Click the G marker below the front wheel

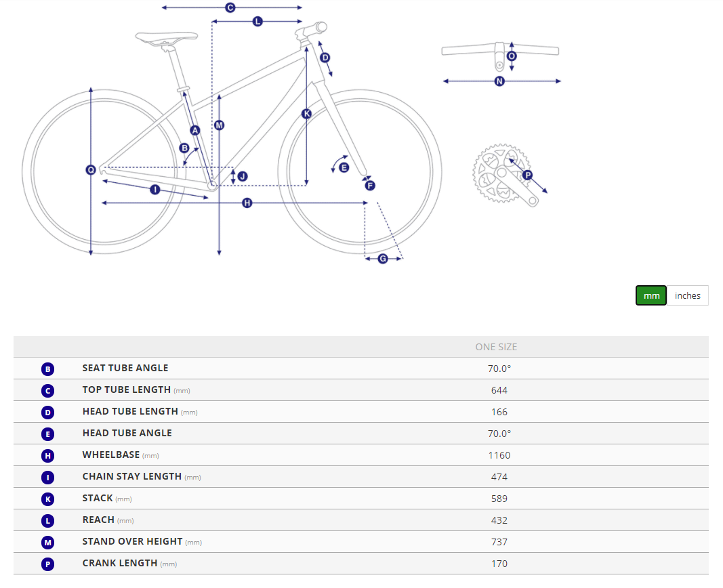383,258
